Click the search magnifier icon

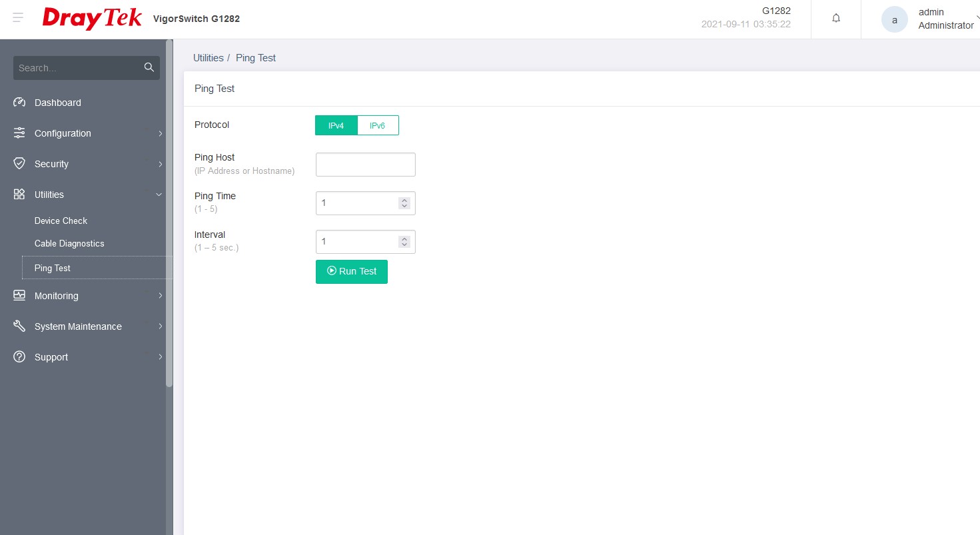pyautogui.click(x=149, y=67)
